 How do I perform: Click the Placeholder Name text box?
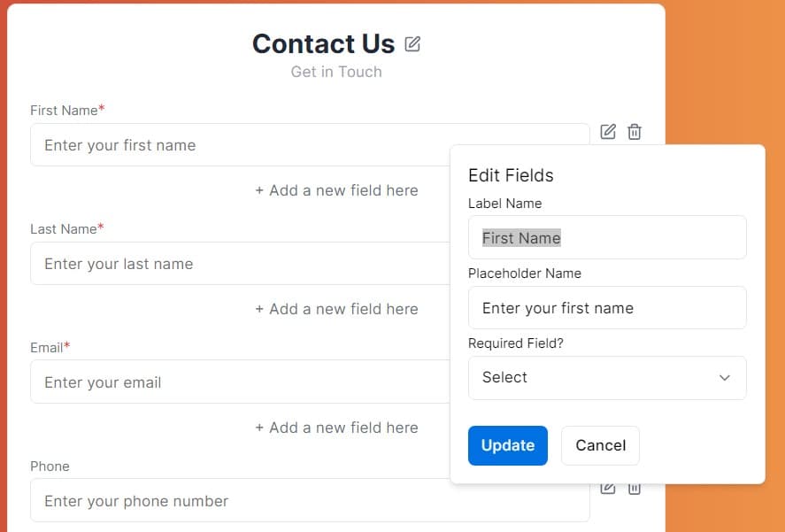pyautogui.click(x=607, y=308)
